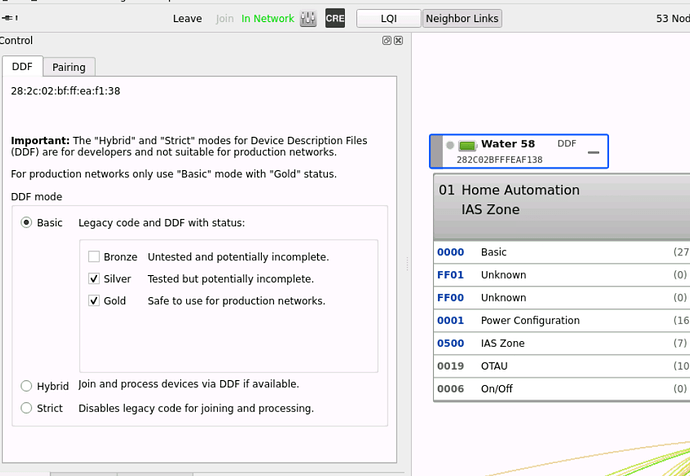Click the panel splitter handle beside the Control panel
The image size is (690, 476).
[407, 264]
